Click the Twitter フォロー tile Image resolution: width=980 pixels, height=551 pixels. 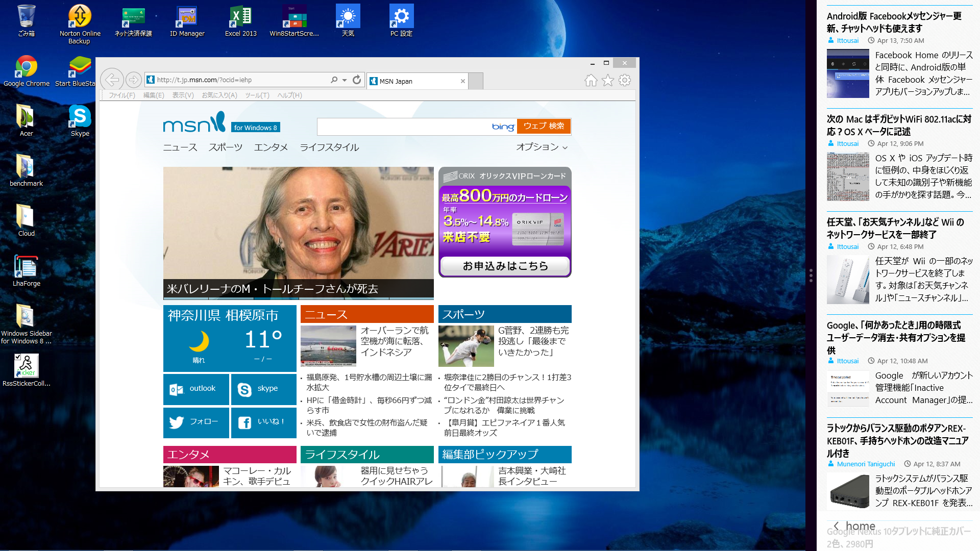click(x=196, y=422)
